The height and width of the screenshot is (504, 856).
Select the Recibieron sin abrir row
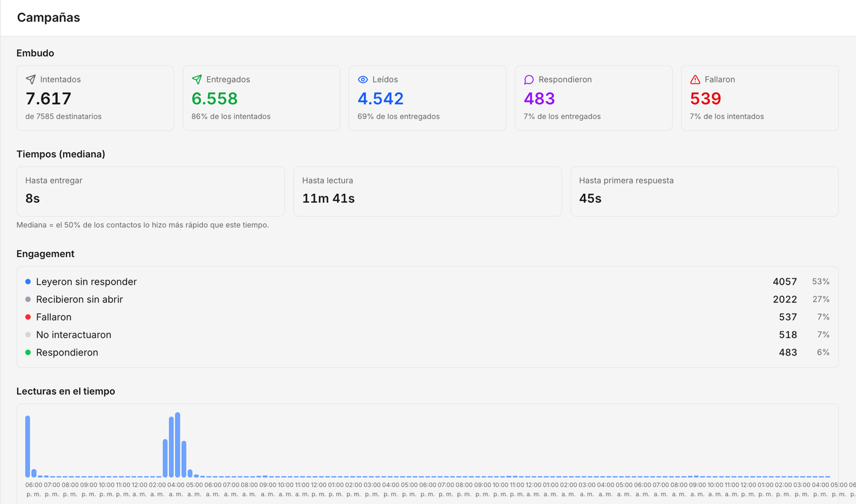(427, 299)
